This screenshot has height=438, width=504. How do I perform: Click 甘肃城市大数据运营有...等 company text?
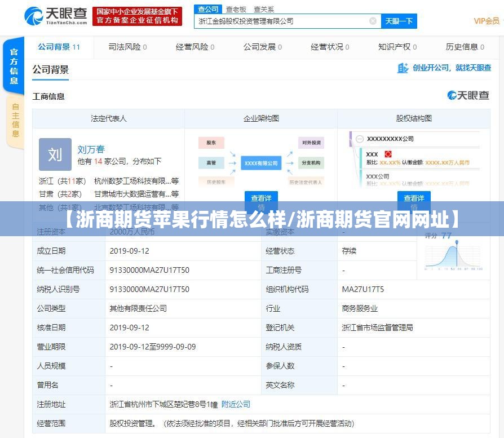pyautogui.click(x=136, y=194)
